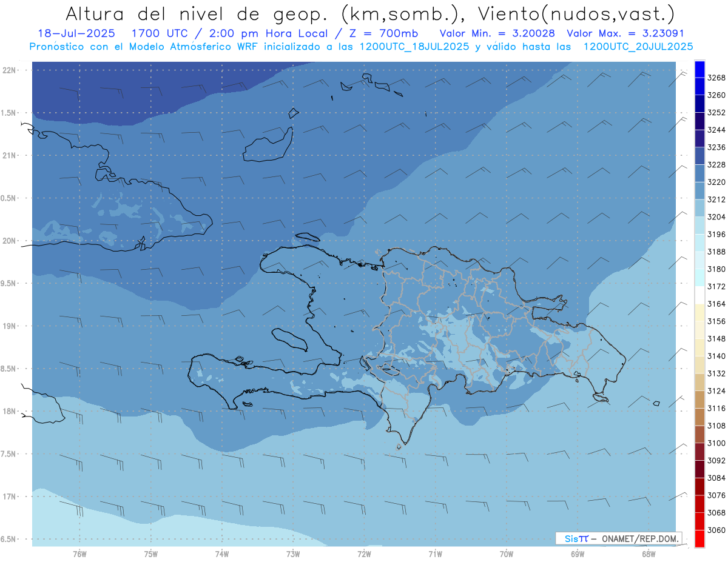
Task: Click the '68W' longitude label
Action: click(649, 554)
